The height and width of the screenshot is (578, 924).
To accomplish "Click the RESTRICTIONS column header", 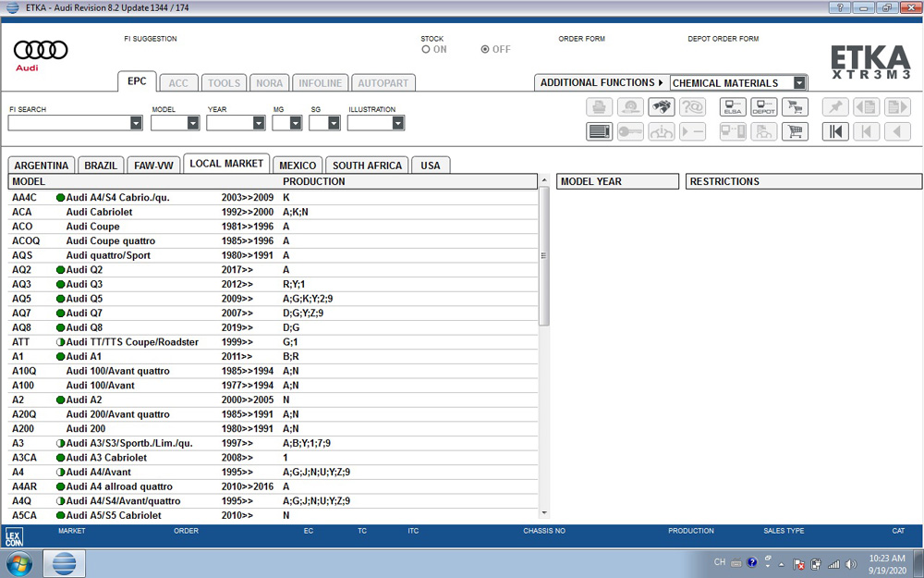I will (804, 181).
